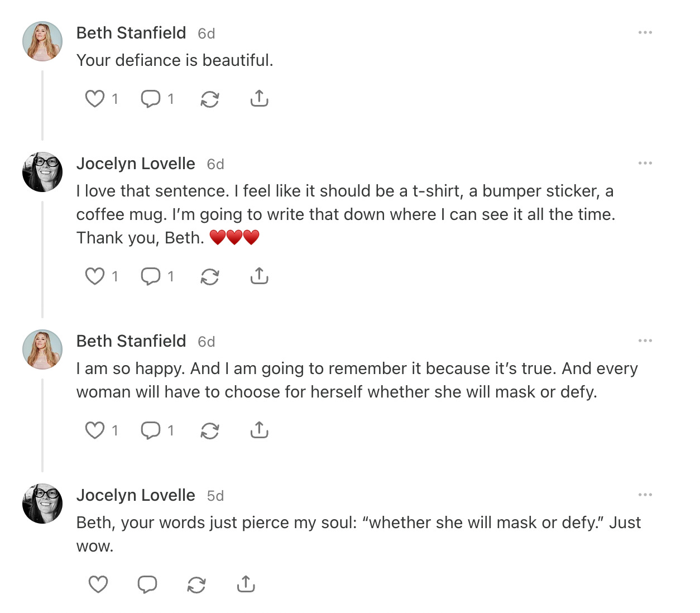The height and width of the screenshot is (613, 700).
Task: Share Jocelyn's "I love that sentence" comment
Action: click(259, 276)
